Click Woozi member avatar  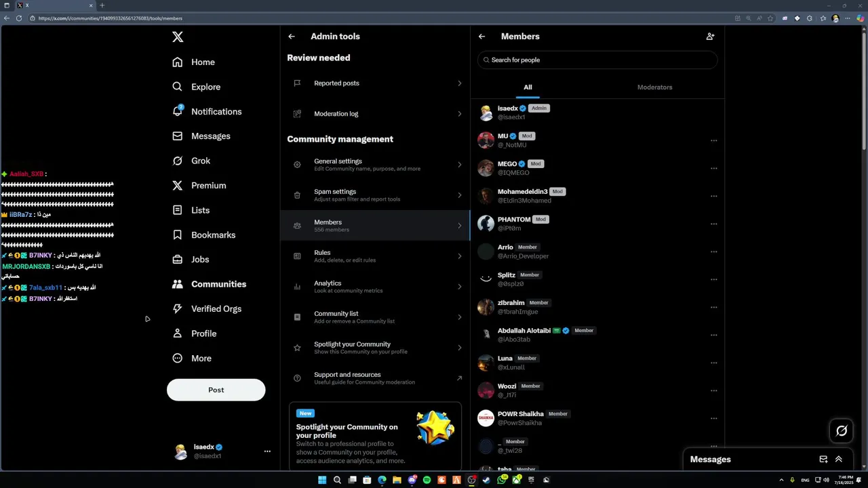486,390
